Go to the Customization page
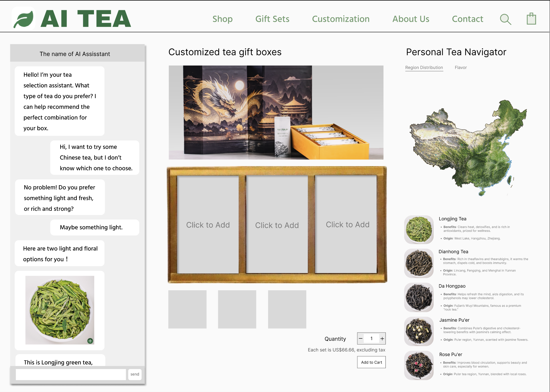The height and width of the screenshot is (392, 550). click(x=341, y=19)
